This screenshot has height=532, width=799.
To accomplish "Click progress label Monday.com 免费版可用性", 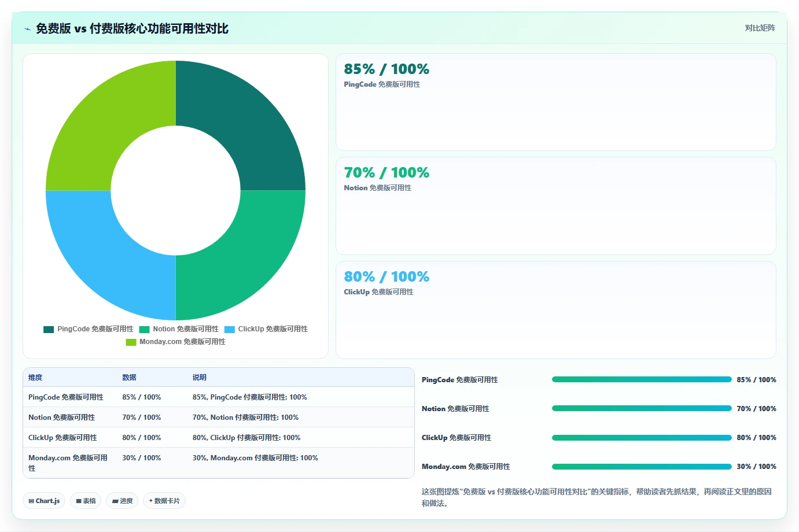I will click(x=466, y=467).
